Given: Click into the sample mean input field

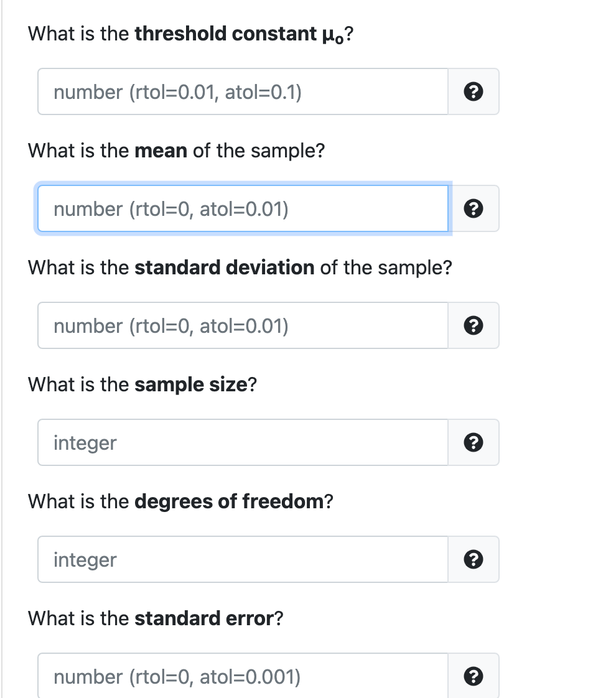Looking at the screenshot, I should (243, 208).
